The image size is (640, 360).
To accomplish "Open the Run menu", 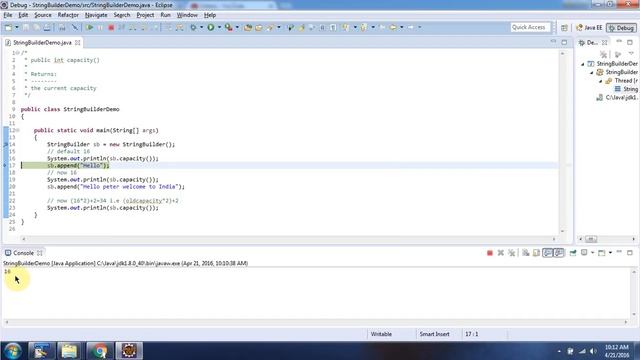I will [165, 15].
